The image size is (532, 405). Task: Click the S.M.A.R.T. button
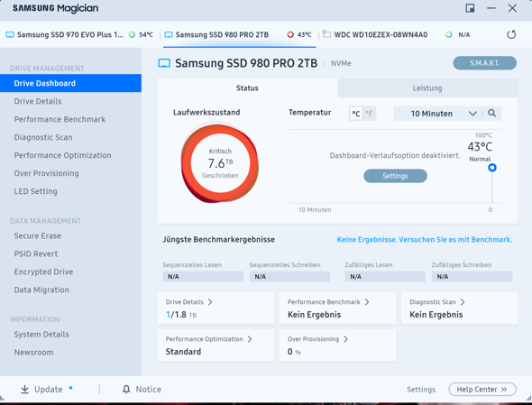pos(484,63)
